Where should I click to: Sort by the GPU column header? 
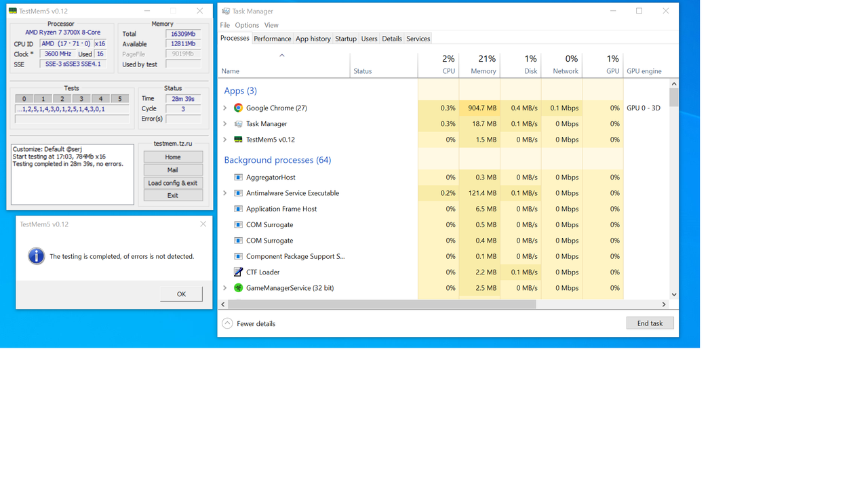(603, 64)
